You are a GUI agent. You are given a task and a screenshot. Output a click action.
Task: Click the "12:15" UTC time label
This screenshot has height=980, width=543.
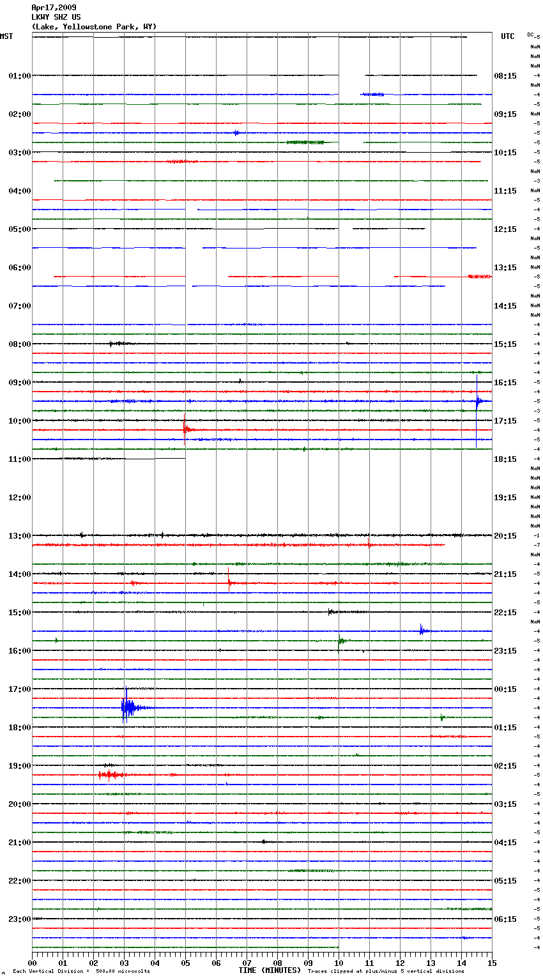click(x=505, y=229)
